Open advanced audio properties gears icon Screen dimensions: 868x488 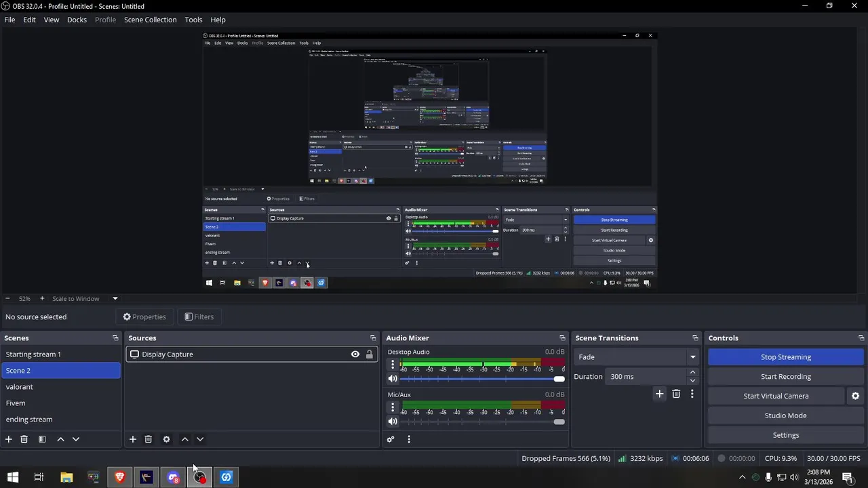(x=391, y=439)
